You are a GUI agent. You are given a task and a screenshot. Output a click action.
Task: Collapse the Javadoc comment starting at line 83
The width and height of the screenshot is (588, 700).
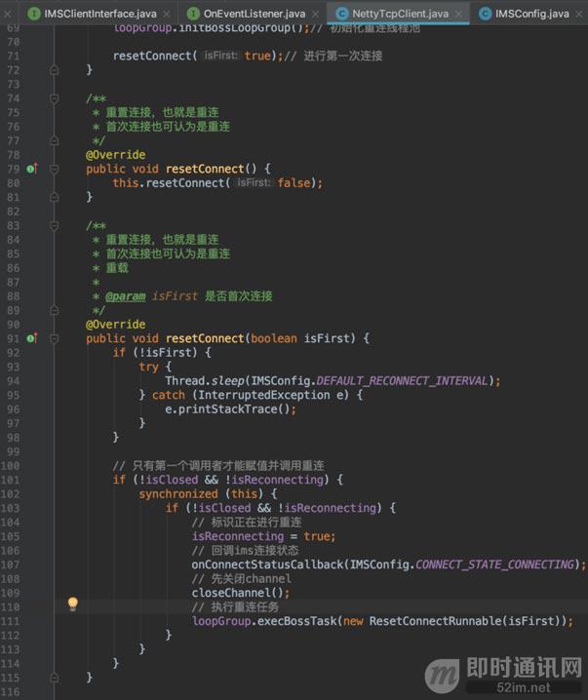click(54, 225)
